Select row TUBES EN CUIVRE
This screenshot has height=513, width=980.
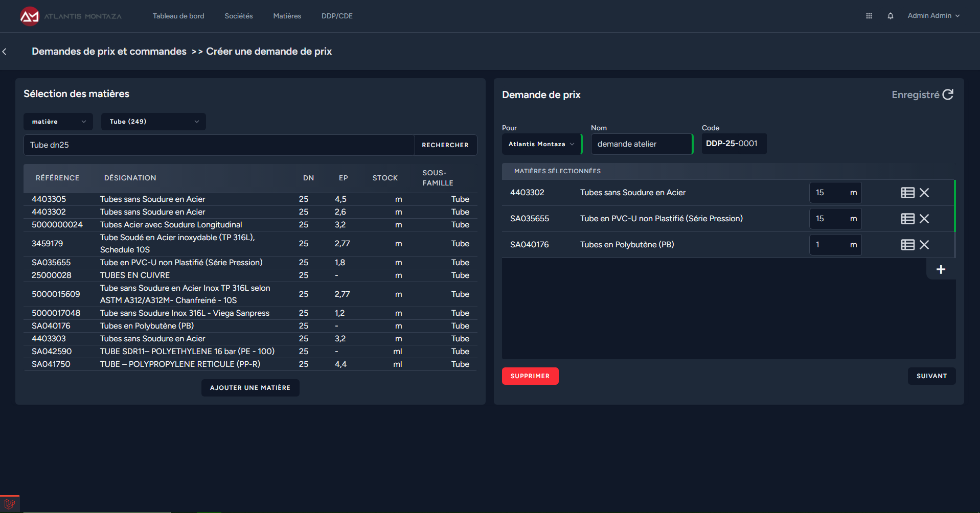click(x=135, y=275)
